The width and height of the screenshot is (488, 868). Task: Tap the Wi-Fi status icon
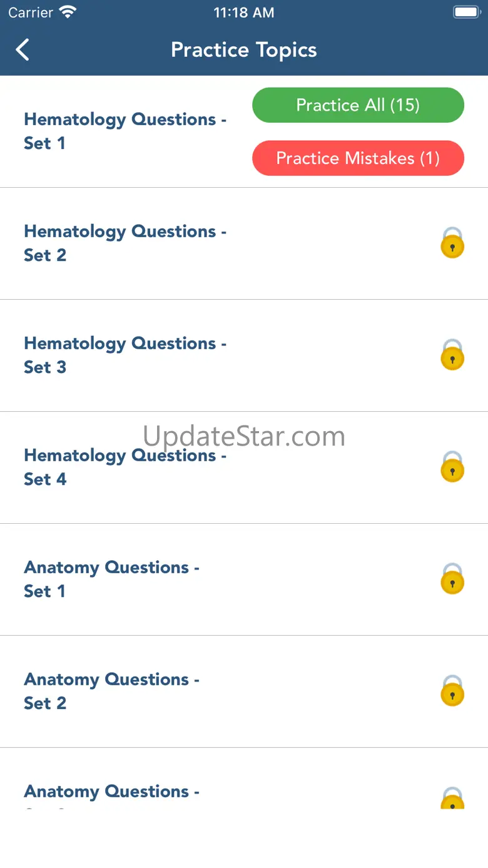point(67,13)
